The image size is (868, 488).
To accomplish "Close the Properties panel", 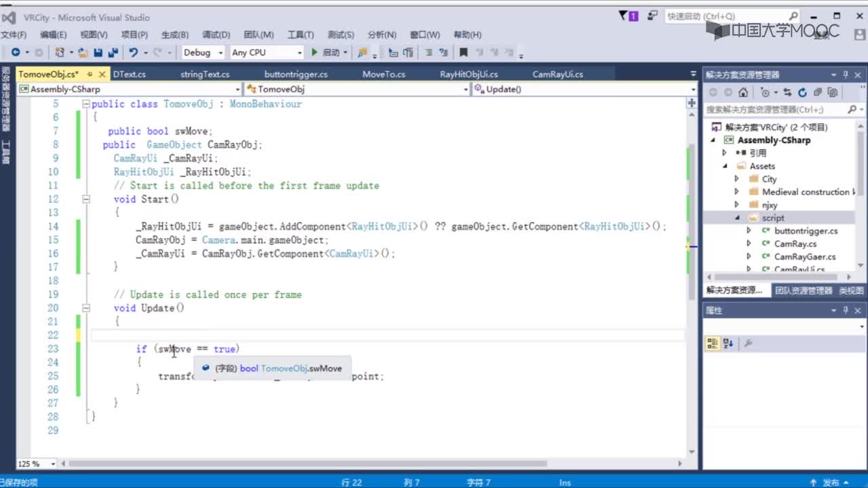I will pos(858,310).
